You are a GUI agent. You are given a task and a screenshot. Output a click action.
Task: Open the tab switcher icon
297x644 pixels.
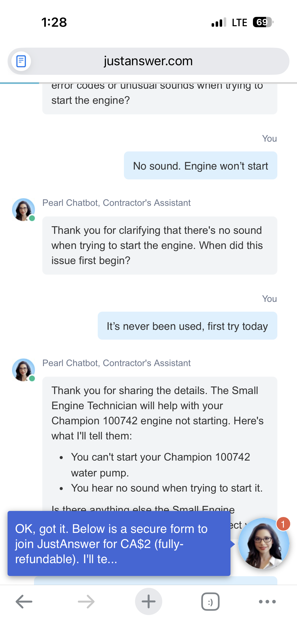pos(210,601)
